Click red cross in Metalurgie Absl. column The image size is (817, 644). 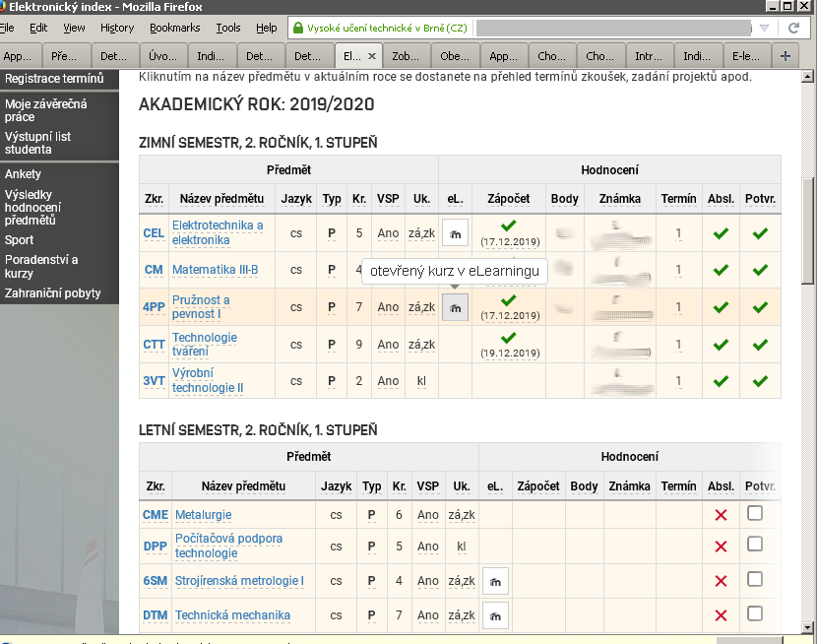pyautogui.click(x=721, y=515)
